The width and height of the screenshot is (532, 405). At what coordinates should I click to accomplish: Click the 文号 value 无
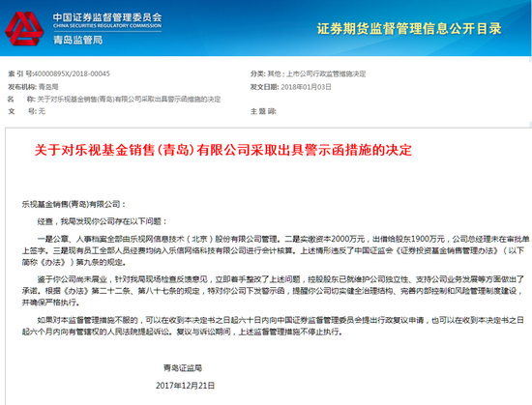42,111
